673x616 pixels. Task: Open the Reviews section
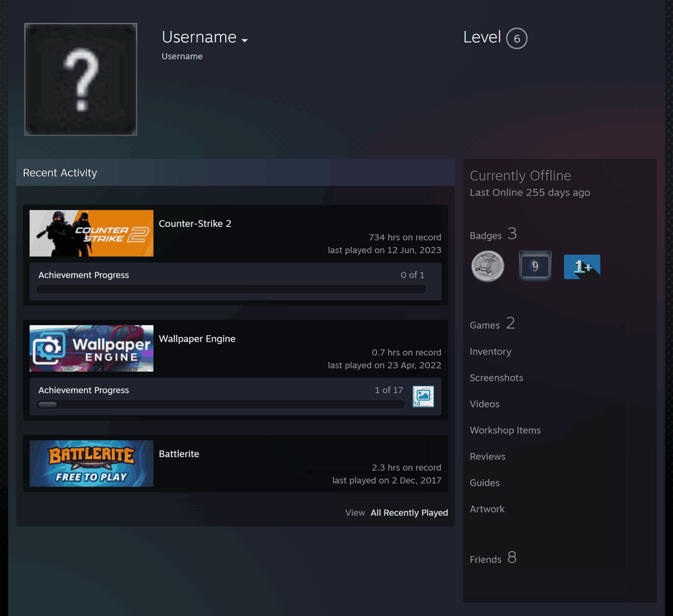487,456
